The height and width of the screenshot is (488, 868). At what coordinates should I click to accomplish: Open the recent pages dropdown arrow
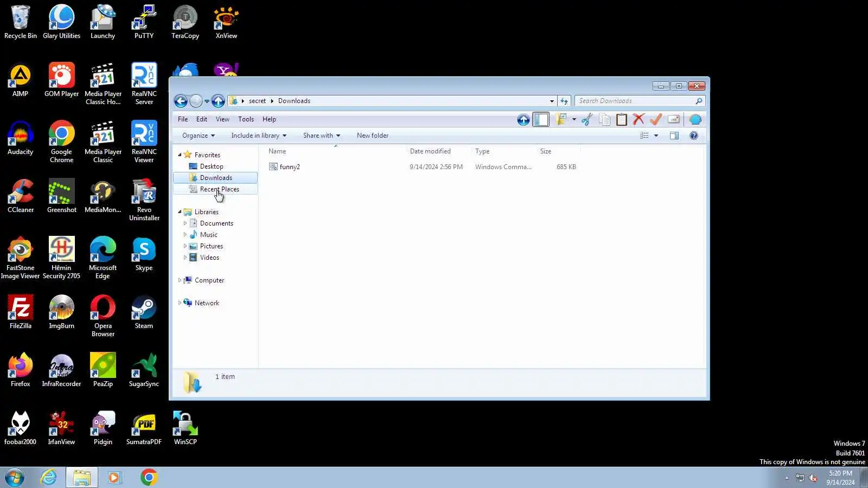[x=207, y=101]
